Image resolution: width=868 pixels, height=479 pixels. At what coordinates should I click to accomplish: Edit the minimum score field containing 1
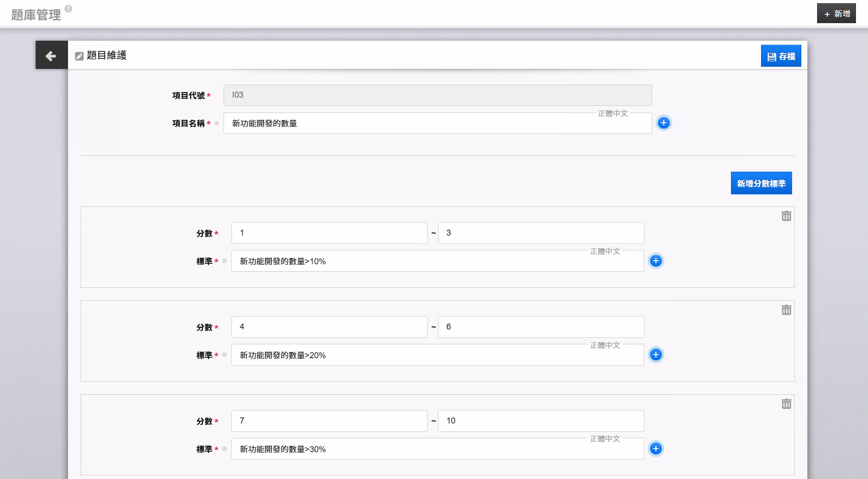tap(329, 233)
